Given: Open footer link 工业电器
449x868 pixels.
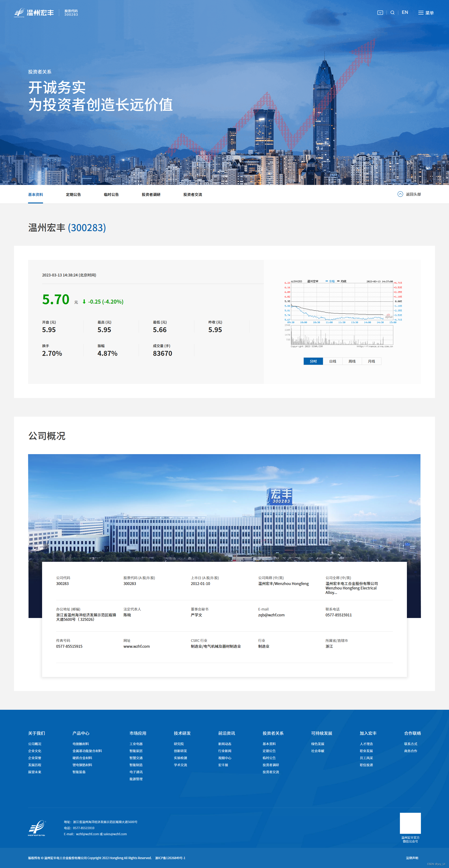Looking at the screenshot, I should (136, 744).
